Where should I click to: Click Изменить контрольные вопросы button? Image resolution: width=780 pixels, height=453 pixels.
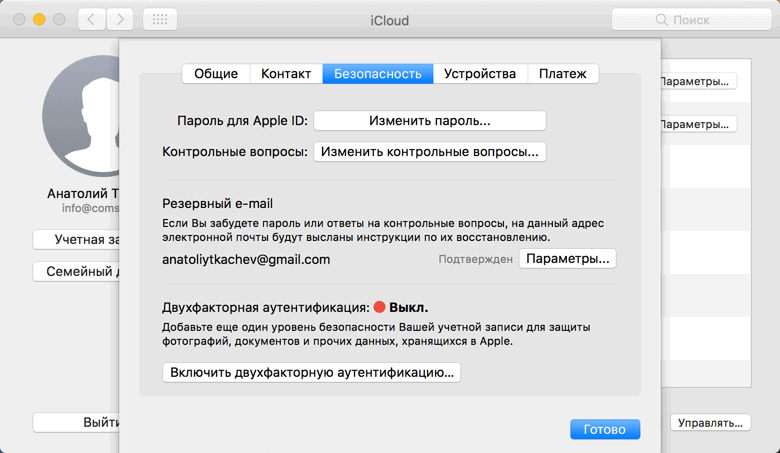[430, 152]
